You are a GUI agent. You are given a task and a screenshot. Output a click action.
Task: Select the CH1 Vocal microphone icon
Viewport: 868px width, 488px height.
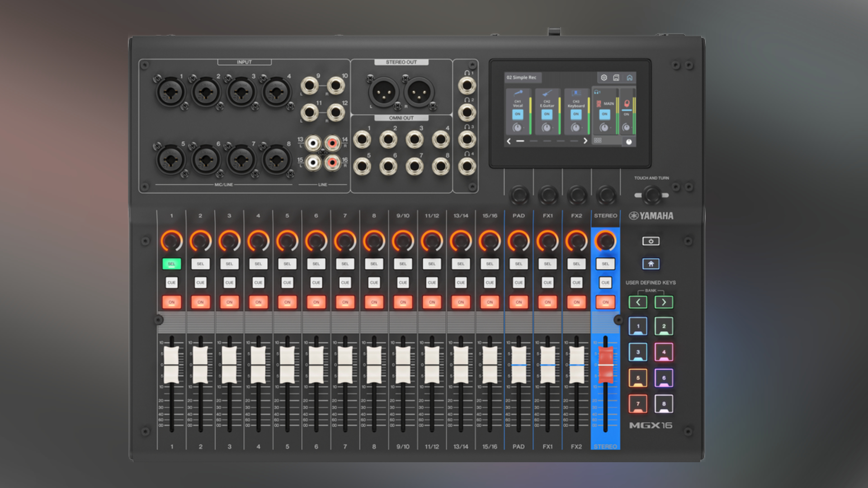click(x=519, y=93)
